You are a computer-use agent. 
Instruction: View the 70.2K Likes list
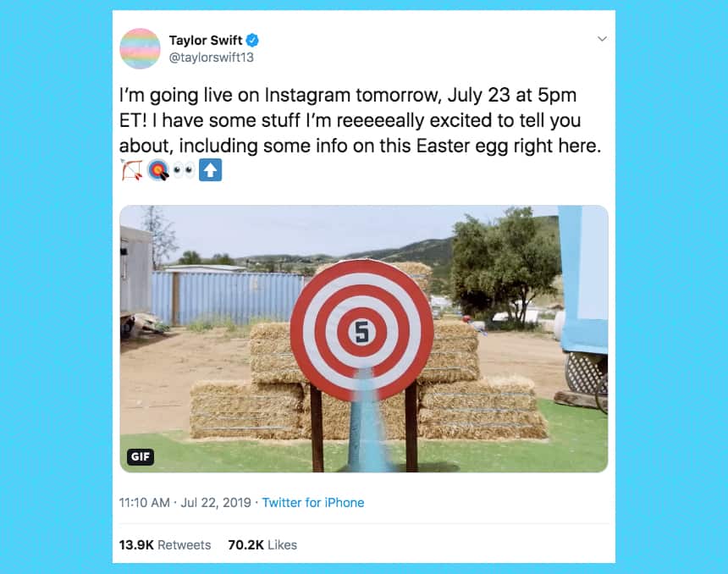[262, 544]
